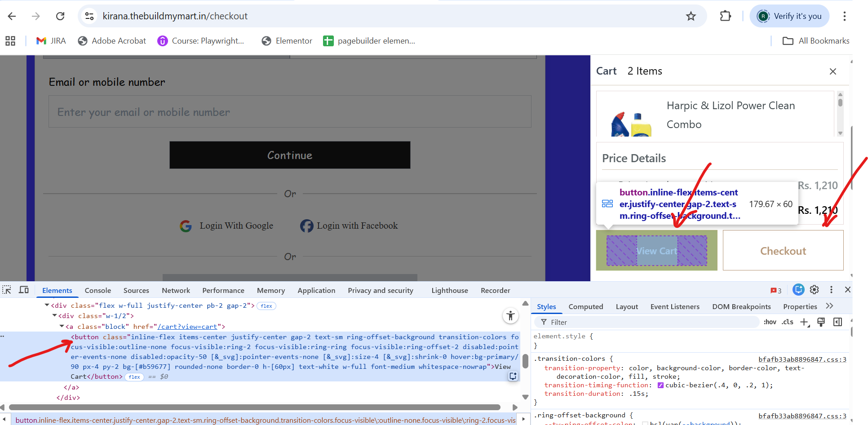Click the View Cart button
The height and width of the screenshot is (425, 868).
tap(657, 251)
